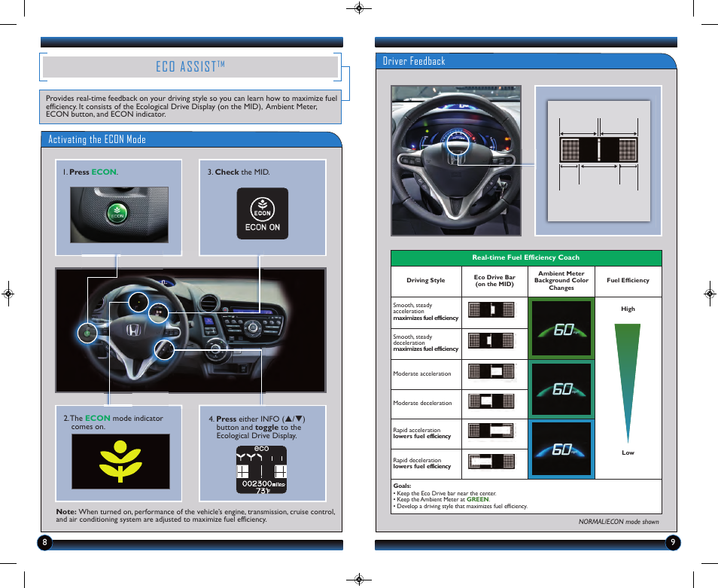This screenshot has width=718, height=588.
Task: Click the yellow ECON mode plant indicator
Action: point(120,462)
